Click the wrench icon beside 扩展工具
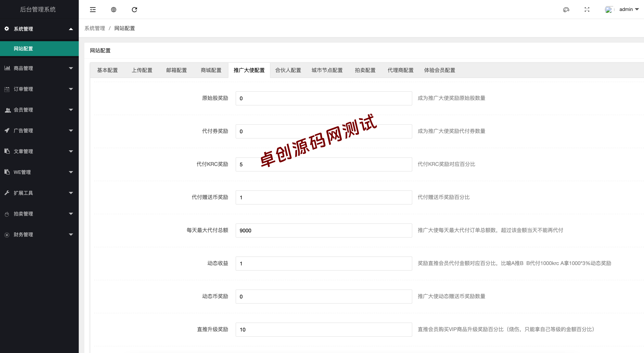Screen dimensions: 644x353 click(x=7, y=193)
